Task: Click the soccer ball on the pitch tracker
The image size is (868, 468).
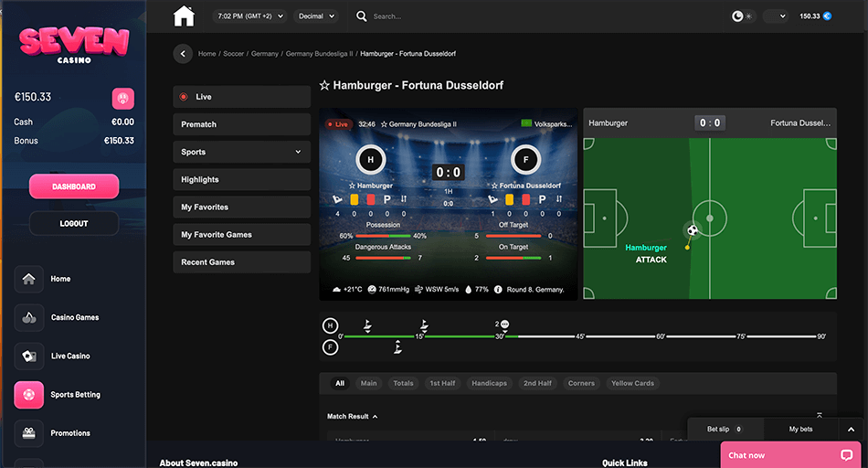Action: [693, 229]
